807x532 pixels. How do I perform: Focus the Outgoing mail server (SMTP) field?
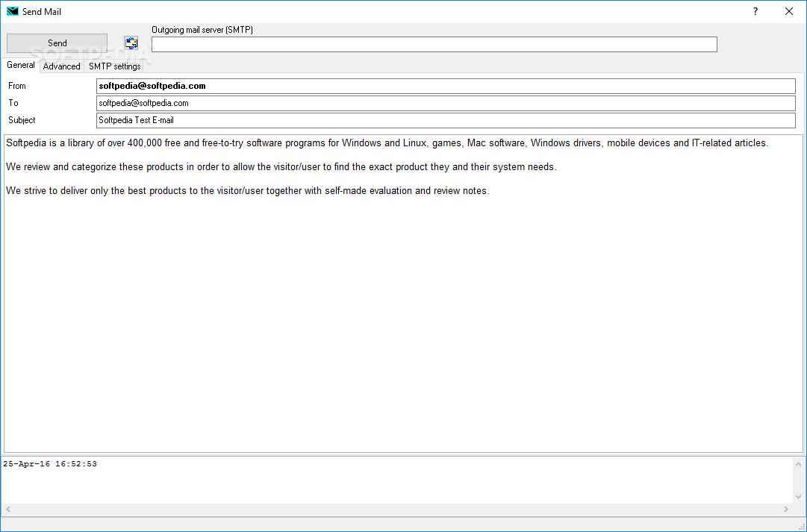(434, 44)
